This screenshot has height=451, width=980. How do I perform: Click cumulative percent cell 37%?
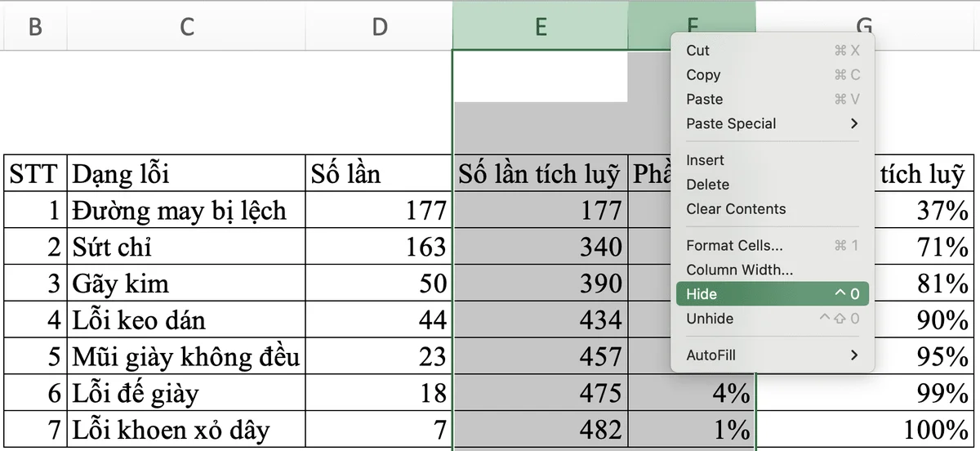(x=923, y=211)
